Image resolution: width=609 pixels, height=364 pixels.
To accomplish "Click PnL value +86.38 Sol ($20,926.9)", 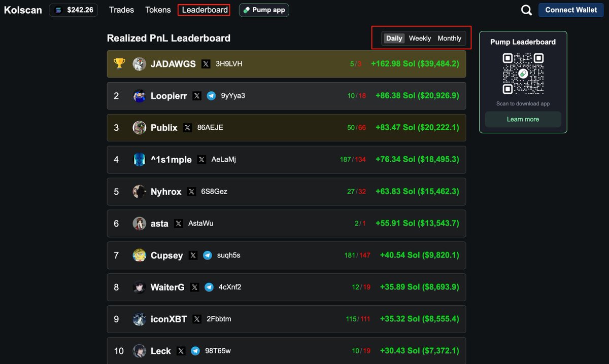I will [x=417, y=96].
